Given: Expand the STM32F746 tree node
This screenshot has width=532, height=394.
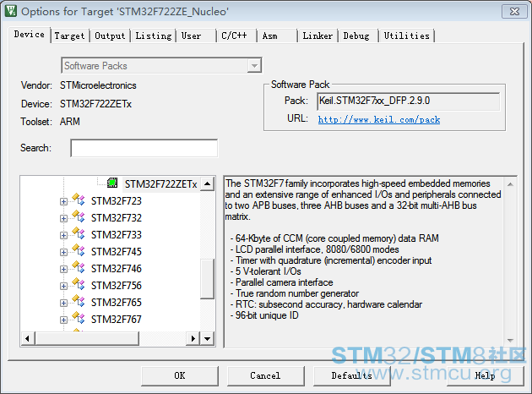Looking at the screenshot, I should 63,270.
